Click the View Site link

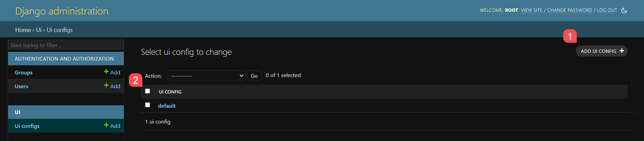532,10
